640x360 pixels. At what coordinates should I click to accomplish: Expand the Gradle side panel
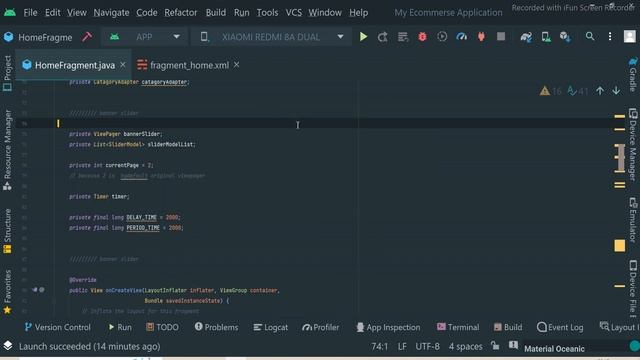pyautogui.click(x=633, y=75)
